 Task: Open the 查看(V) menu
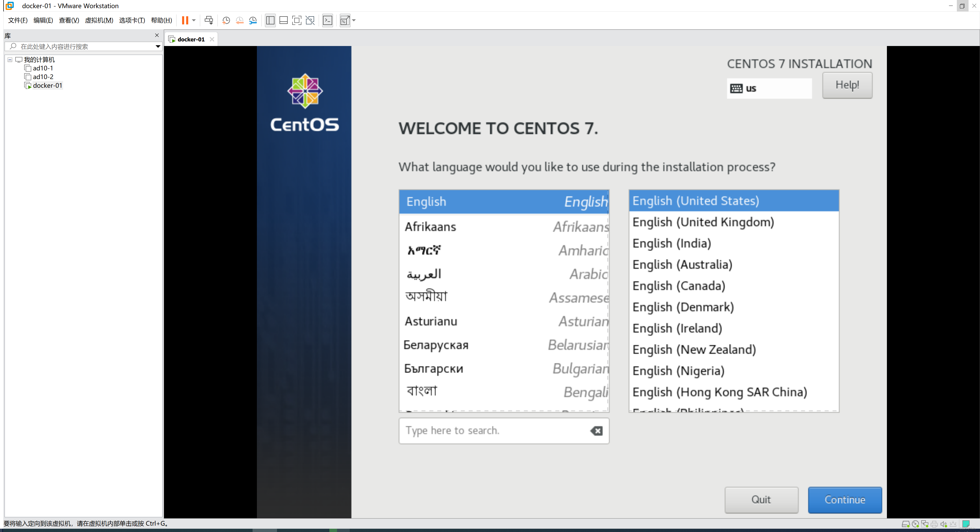pyautogui.click(x=69, y=21)
